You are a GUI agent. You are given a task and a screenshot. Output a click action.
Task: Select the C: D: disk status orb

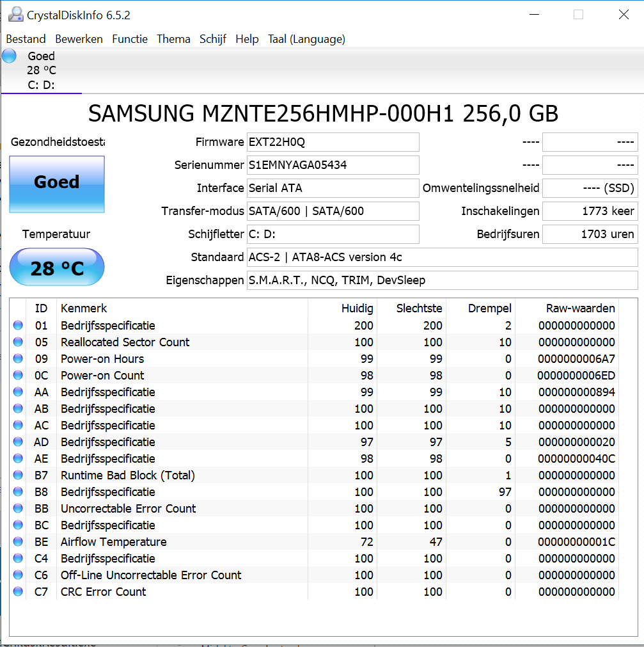point(9,56)
